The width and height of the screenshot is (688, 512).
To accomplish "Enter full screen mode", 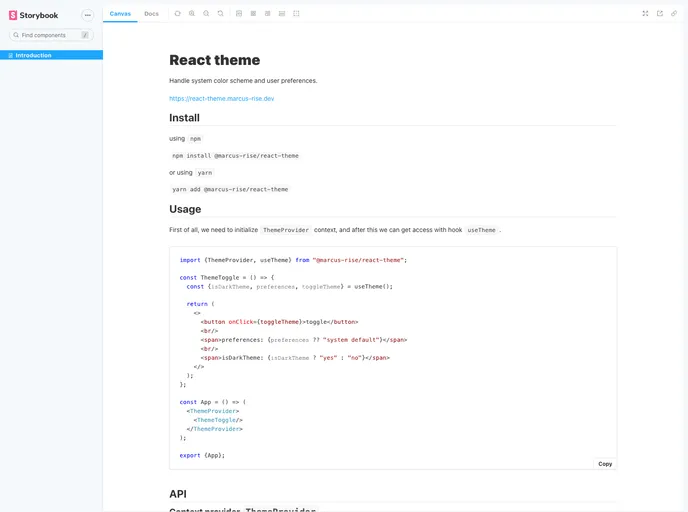I will tap(645, 14).
